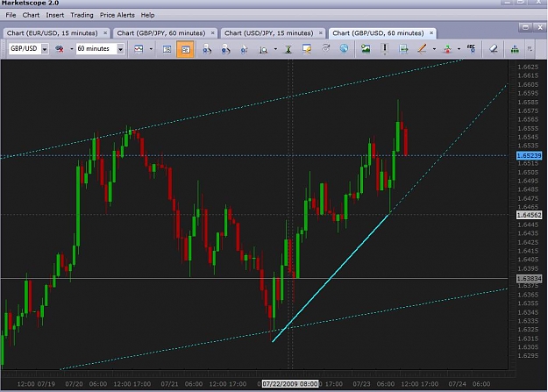Expand the line drawing tool dropdown

pyautogui.click(x=434, y=49)
